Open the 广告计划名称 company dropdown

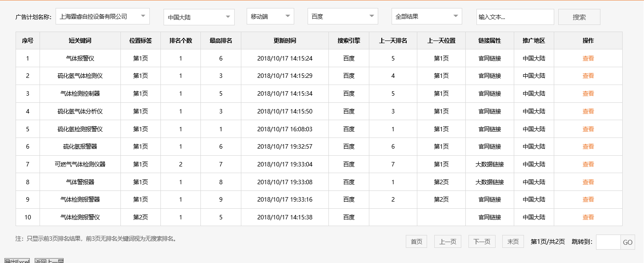tap(103, 16)
